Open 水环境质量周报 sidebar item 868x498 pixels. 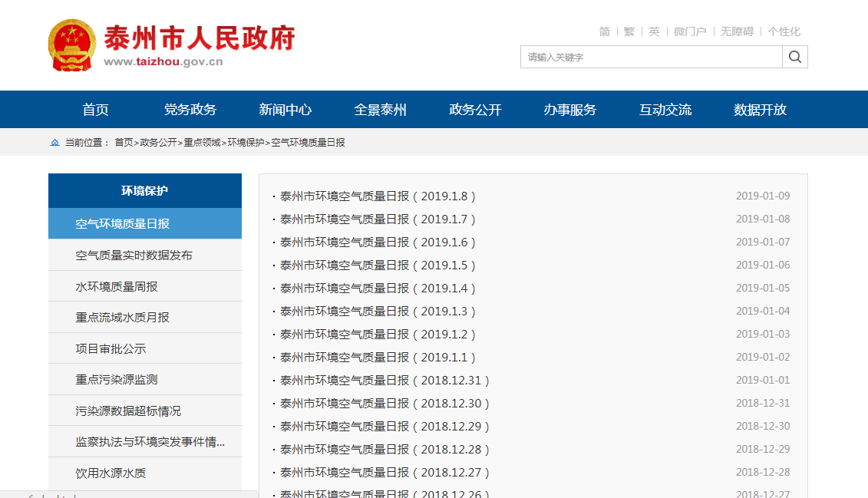coord(117,286)
